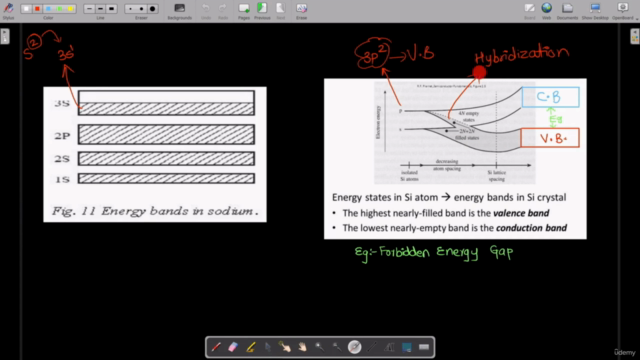Select the arrow Selector tool
Screen dimensions: 640x360
pyautogui.click(x=268, y=347)
